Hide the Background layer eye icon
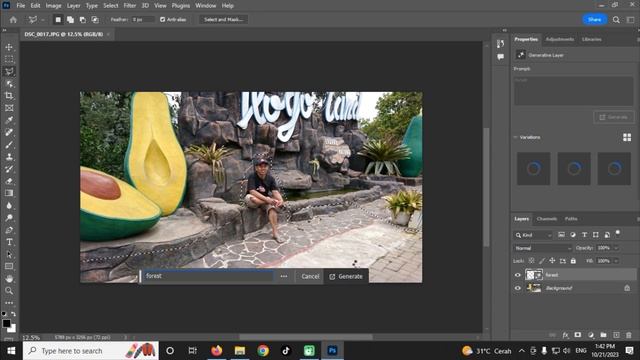 (518, 288)
